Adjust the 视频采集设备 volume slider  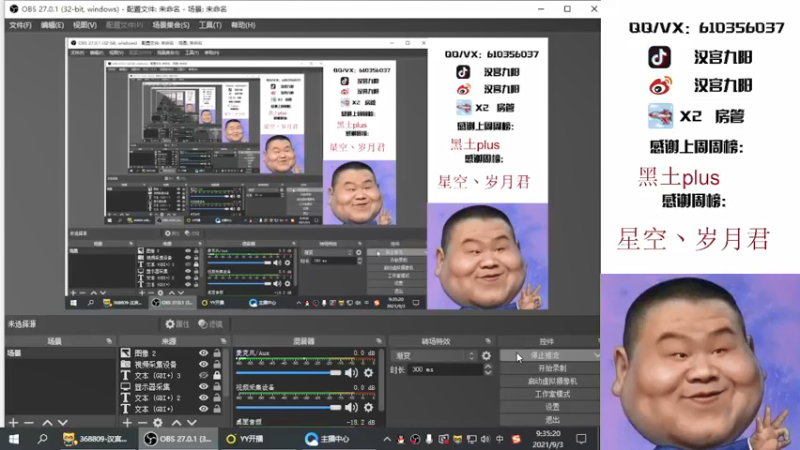coord(288,407)
